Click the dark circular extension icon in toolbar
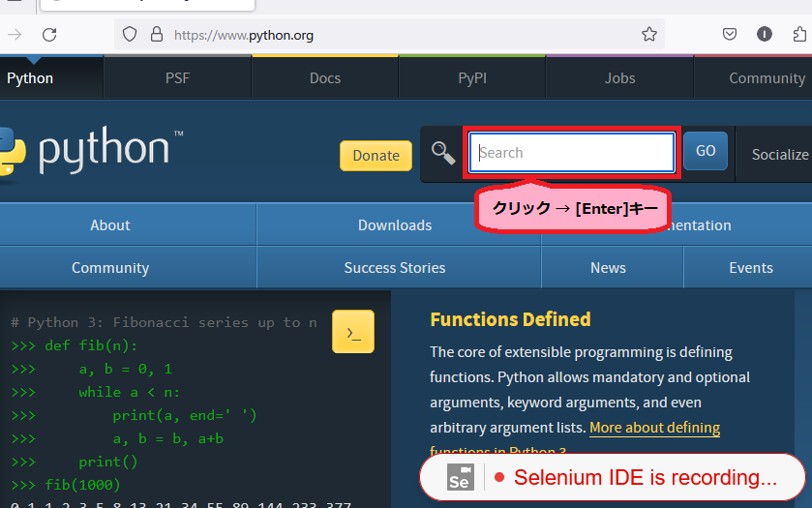 point(765,34)
